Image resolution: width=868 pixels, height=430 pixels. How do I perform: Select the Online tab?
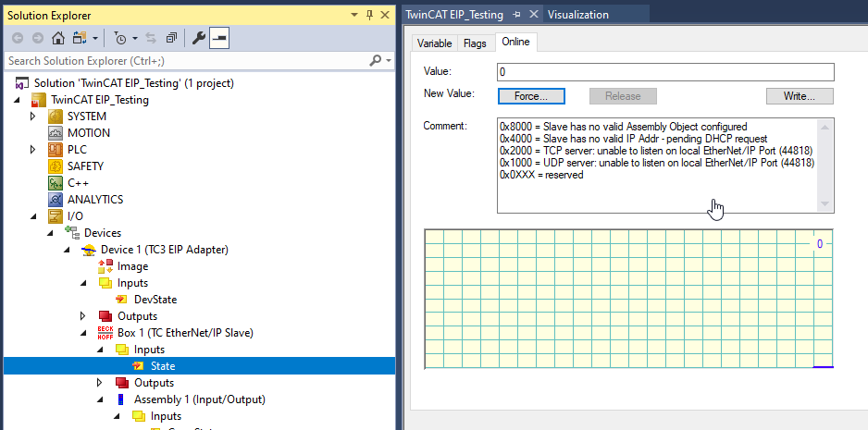point(515,42)
